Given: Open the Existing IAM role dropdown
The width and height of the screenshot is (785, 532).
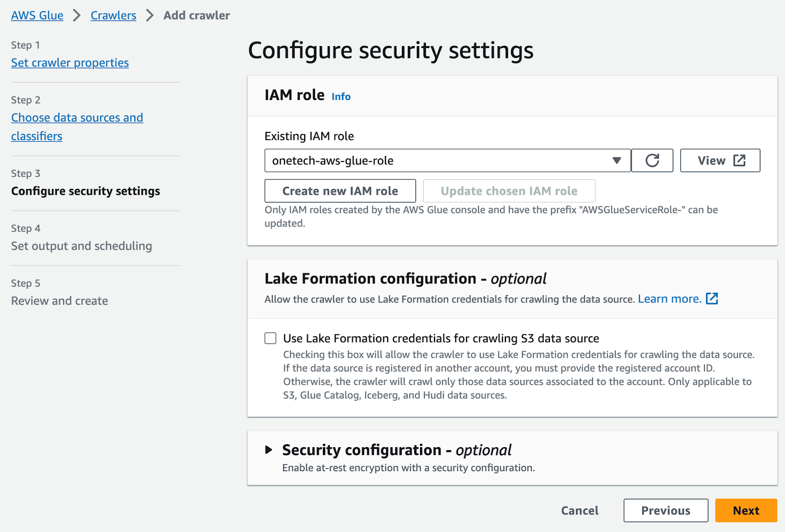Looking at the screenshot, I should [x=447, y=160].
